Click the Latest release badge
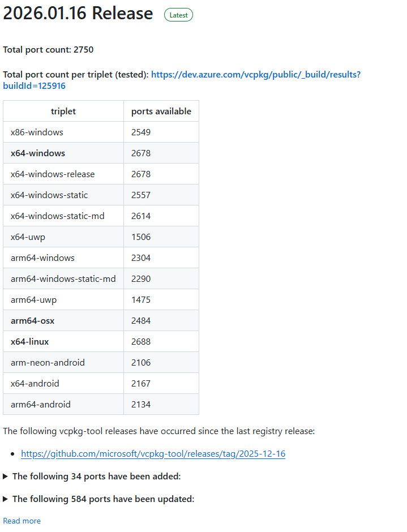407x532 pixels. pyautogui.click(x=178, y=15)
